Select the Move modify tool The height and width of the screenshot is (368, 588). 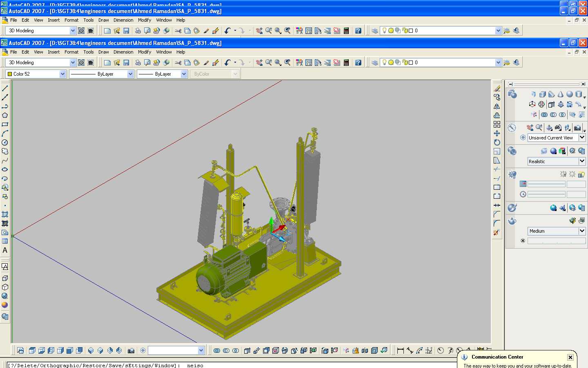(497, 133)
